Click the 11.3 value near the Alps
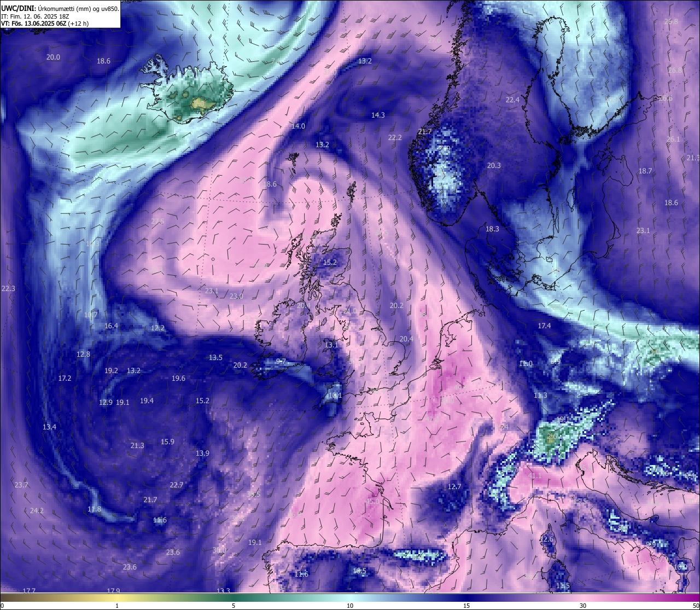 click(x=540, y=396)
